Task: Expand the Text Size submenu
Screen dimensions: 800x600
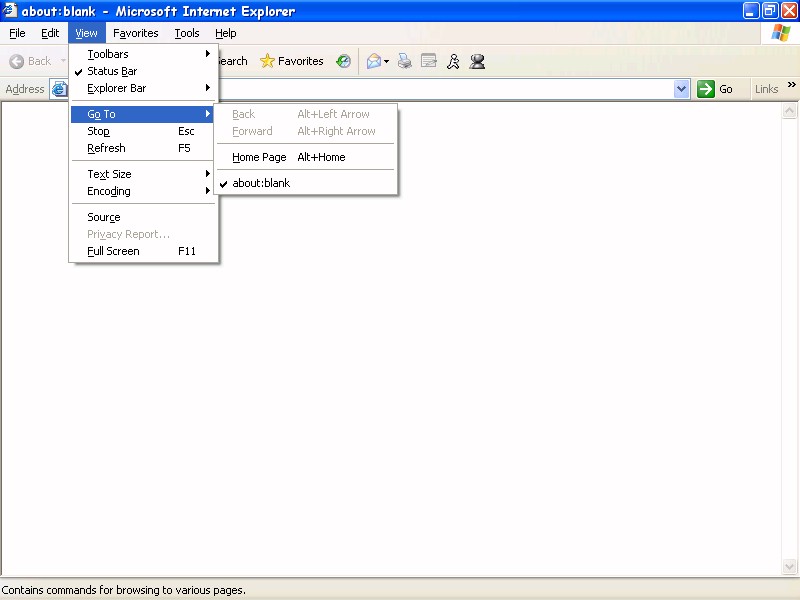Action: [x=144, y=174]
